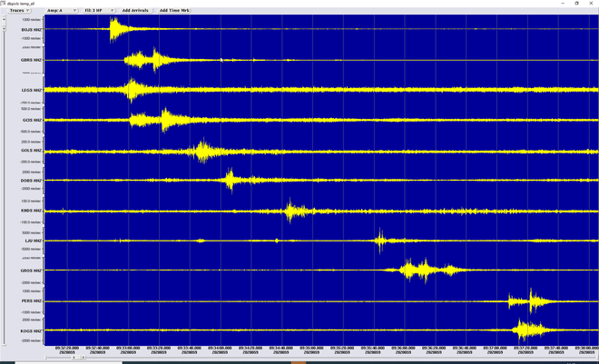Open the Amp: A amplitude dropdown
Screen dimensions: 599x364
point(62,10)
